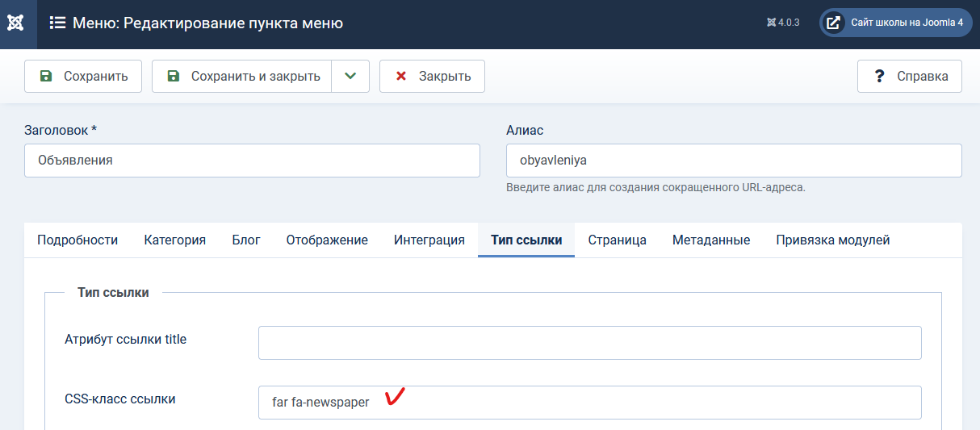980x430 pixels.
Task: Switch to the Метаданные tab
Action: 711,240
